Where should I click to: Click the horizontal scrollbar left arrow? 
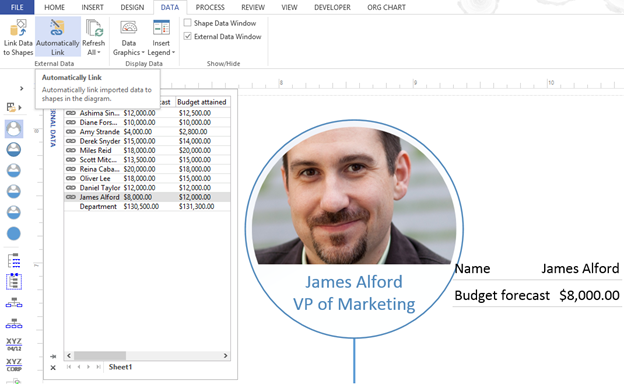pos(69,355)
